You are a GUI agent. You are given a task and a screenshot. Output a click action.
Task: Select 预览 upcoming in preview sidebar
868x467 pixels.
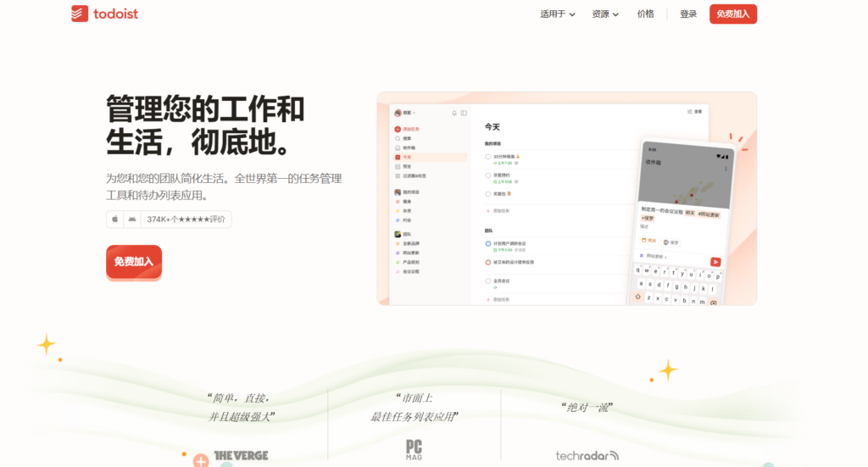click(407, 167)
